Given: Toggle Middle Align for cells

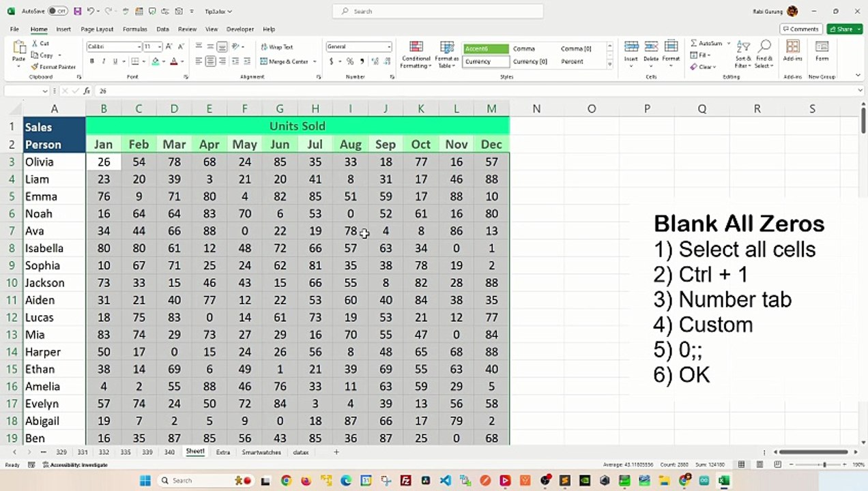Looking at the screenshot, I should tap(210, 46).
